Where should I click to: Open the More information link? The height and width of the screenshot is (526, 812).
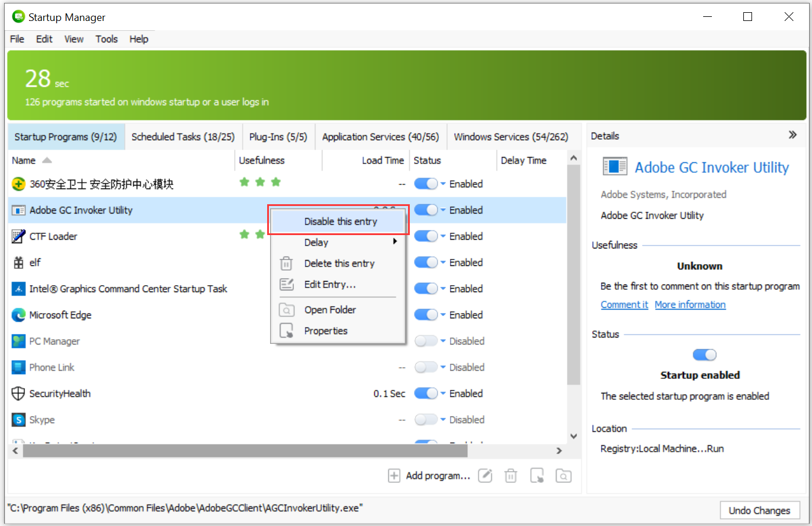690,304
